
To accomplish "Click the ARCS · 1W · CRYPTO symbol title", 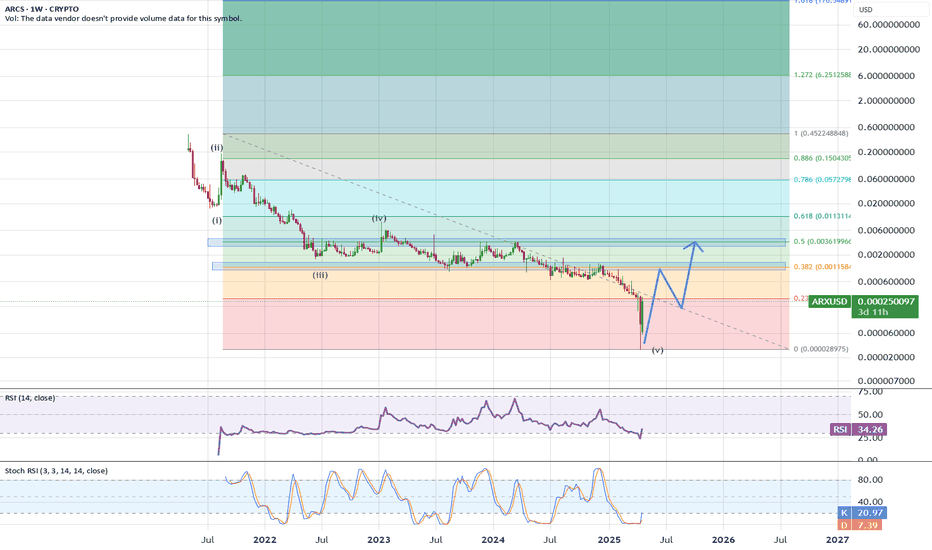I will pyautogui.click(x=42, y=9).
